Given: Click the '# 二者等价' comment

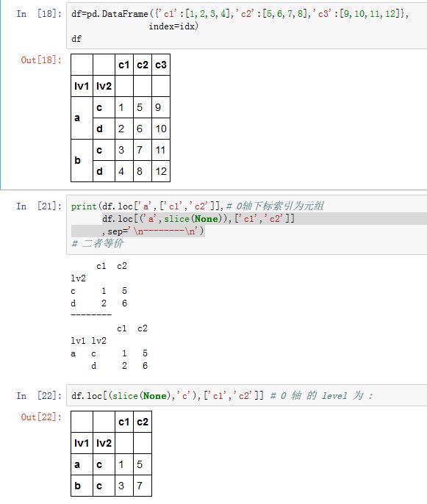Looking at the screenshot, I should [x=97, y=243].
